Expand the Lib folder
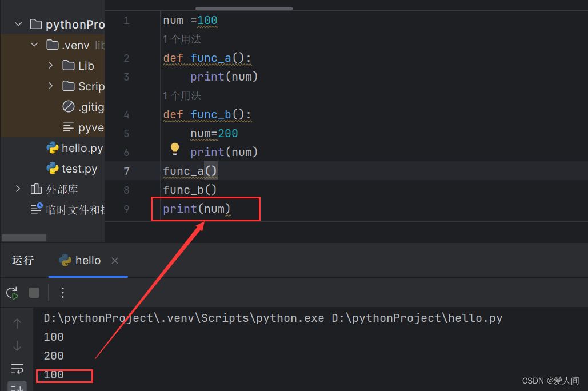The image size is (588, 391). pos(51,66)
